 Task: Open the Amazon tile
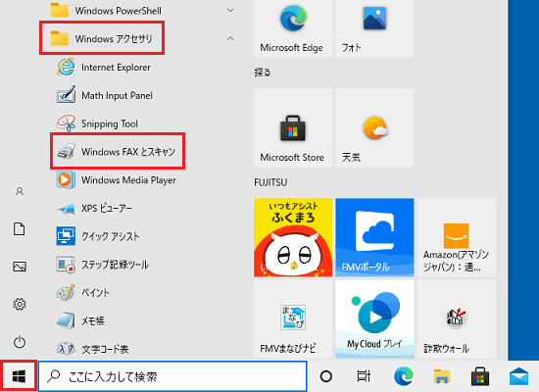click(456, 237)
